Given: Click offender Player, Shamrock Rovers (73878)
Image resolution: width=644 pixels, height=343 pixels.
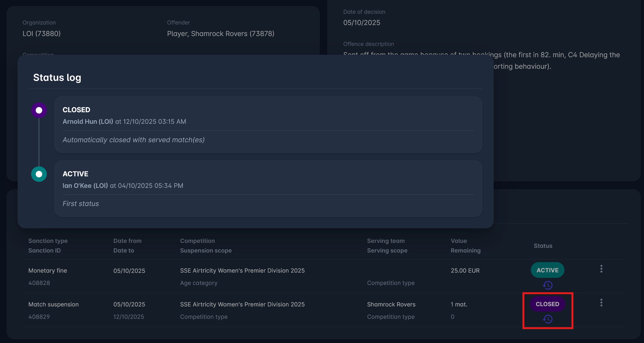Looking at the screenshot, I should pyautogui.click(x=221, y=34).
